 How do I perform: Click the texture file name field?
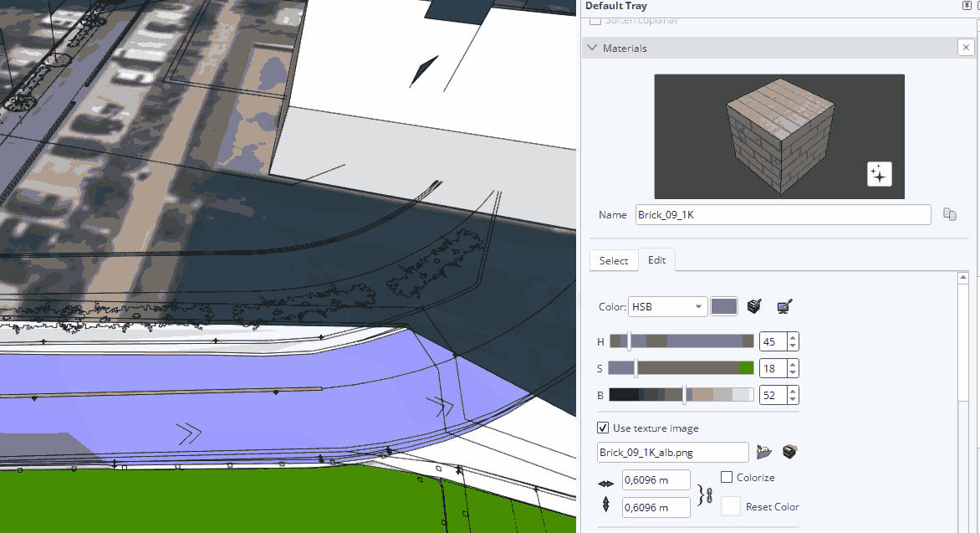coord(672,453)
